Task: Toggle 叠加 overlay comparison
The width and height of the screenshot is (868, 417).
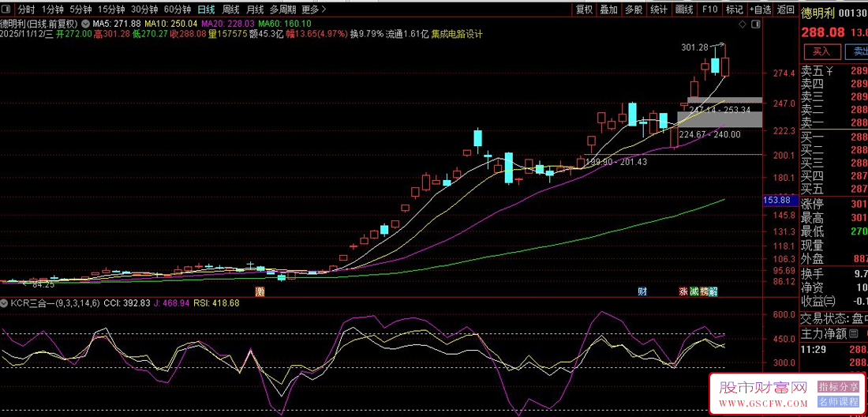Action: click(608, 9)
